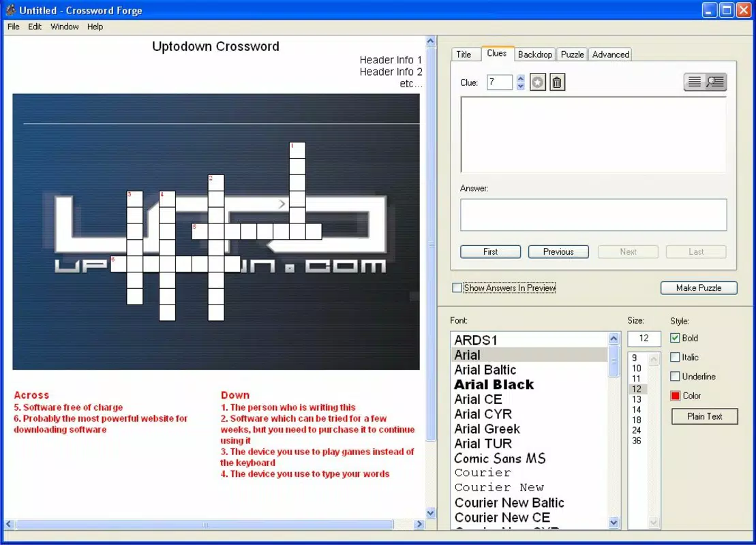Screen dimensions: 756x545
Task: Enable the Underline style checkbox
Action: point(675,376)
